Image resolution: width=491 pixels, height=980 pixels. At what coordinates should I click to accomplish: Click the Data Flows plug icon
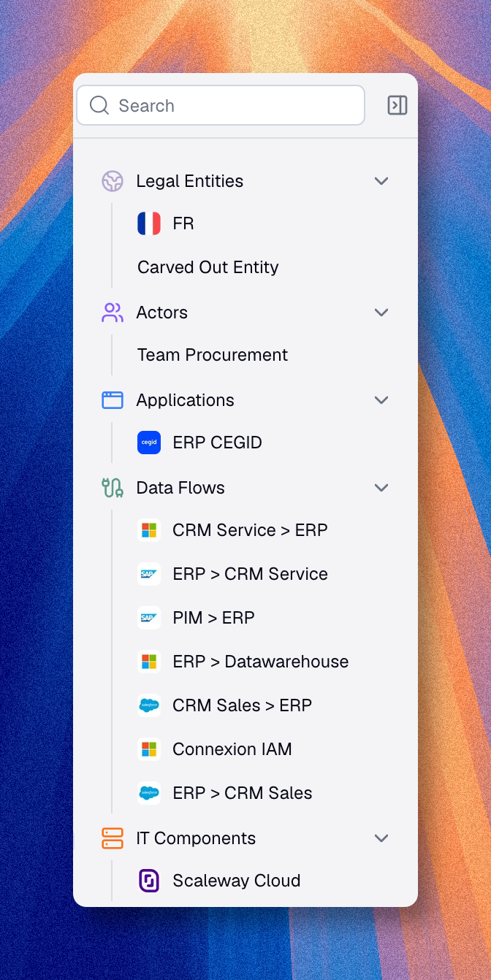tap(113, 487)
